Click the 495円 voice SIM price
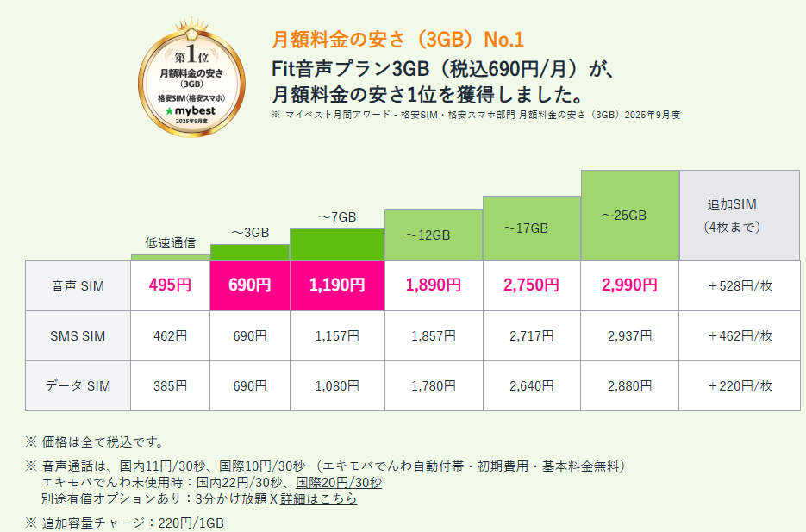Image resolution: width=806 pixels, height=532 pixels. 170,285
